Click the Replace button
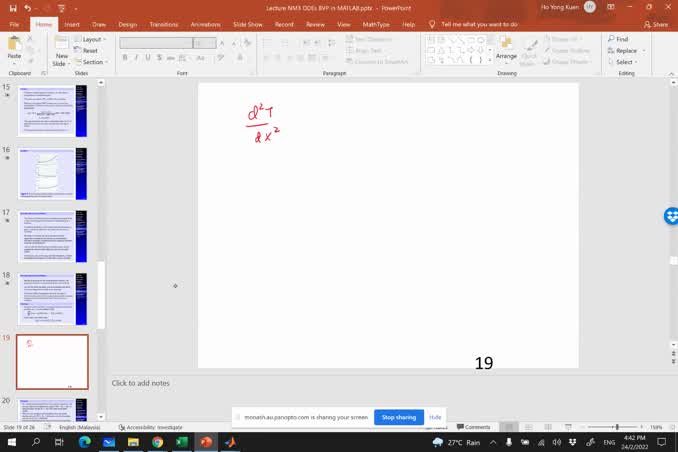The image size is (678, 452). coord(626,51)
